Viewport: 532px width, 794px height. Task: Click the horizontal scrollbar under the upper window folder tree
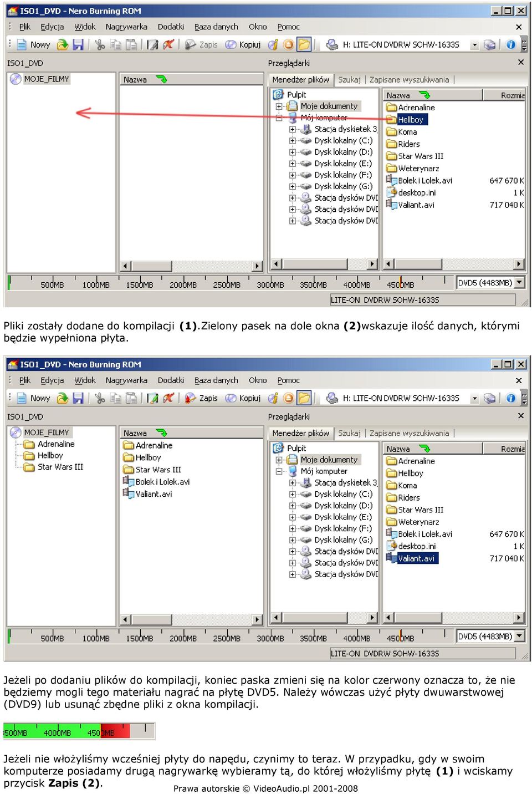(x=325, y=264)
